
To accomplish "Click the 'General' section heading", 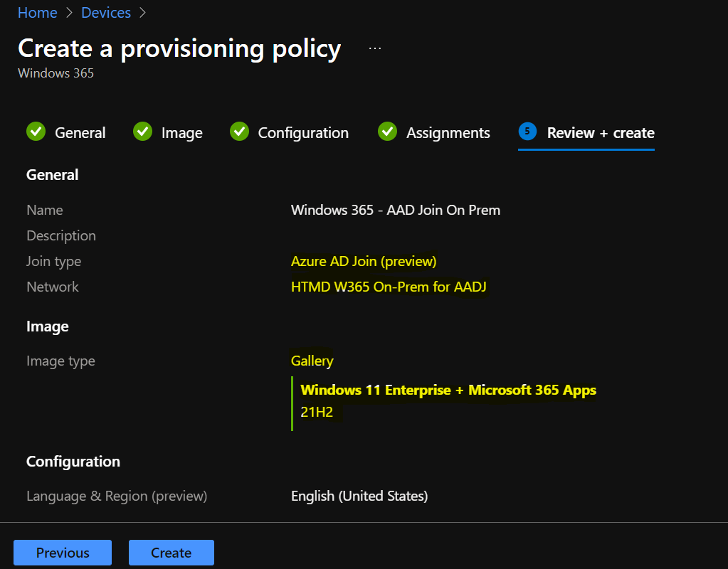I will click(53, 174).
